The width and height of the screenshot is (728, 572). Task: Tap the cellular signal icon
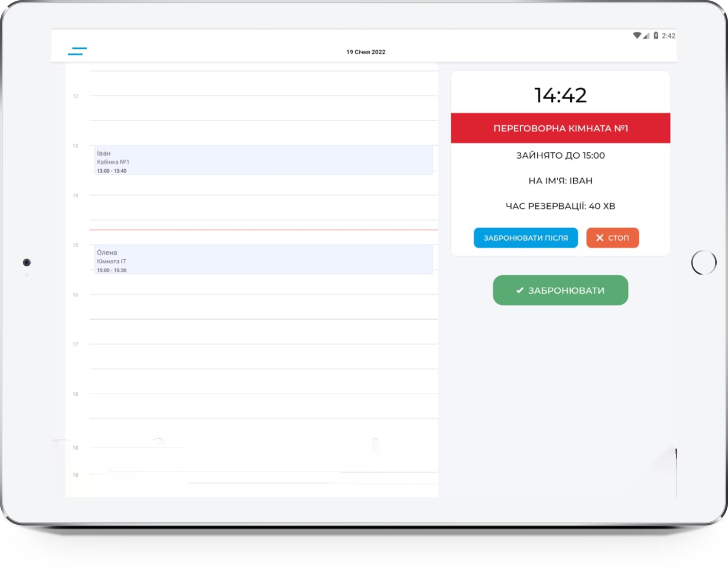point(646,36)
